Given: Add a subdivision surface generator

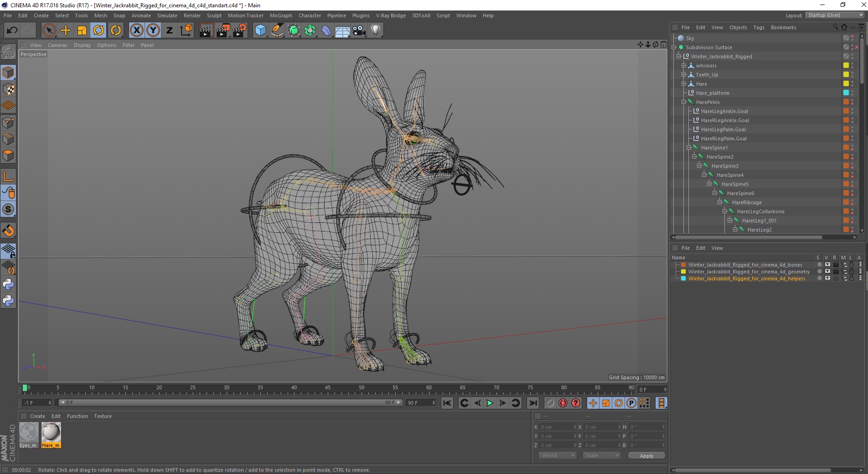Looking at the screenshot, I should [x=294, y=31].
